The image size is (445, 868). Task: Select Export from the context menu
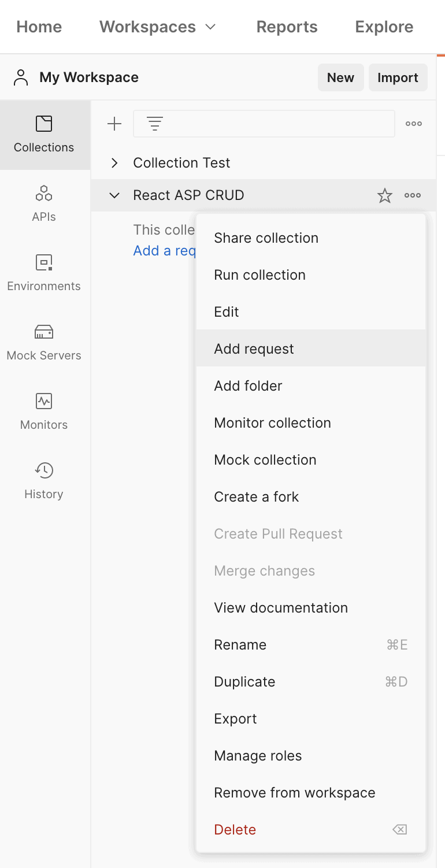311,718
